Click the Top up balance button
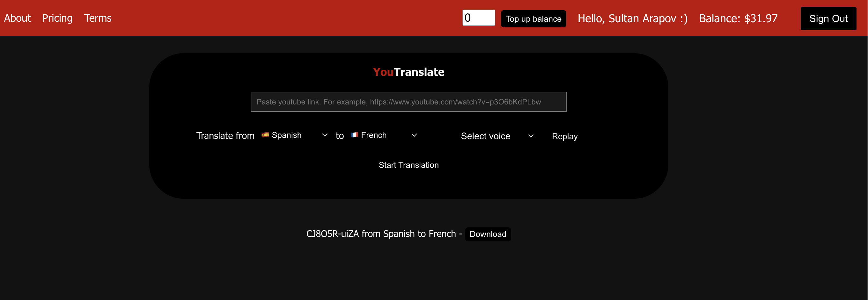The height and width of the screenshot is (300, 868). tap(533, 19)
